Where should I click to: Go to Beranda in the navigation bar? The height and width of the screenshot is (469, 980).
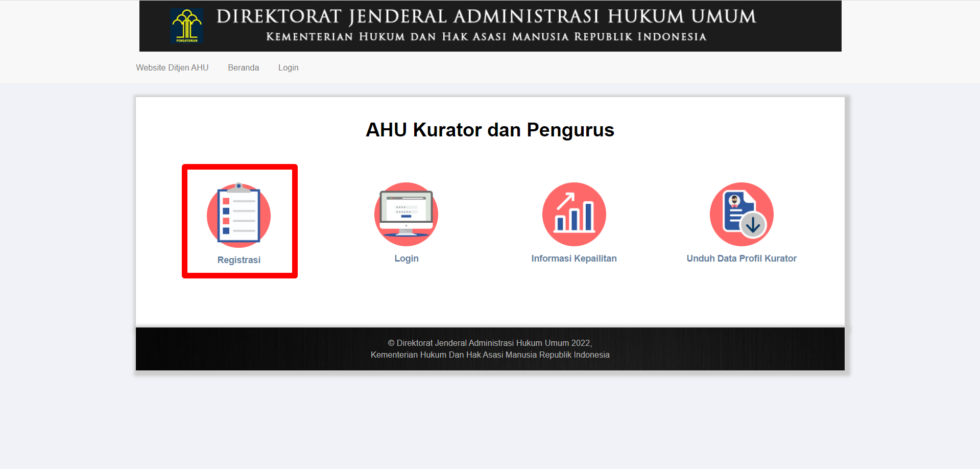coord(243,67)
